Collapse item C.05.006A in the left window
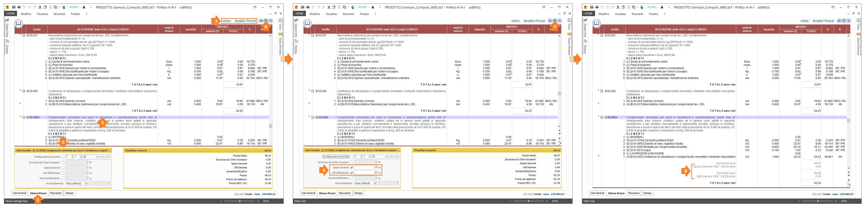Image resolution: width=868 pixels, height=209 pixels. click(24, 117)
